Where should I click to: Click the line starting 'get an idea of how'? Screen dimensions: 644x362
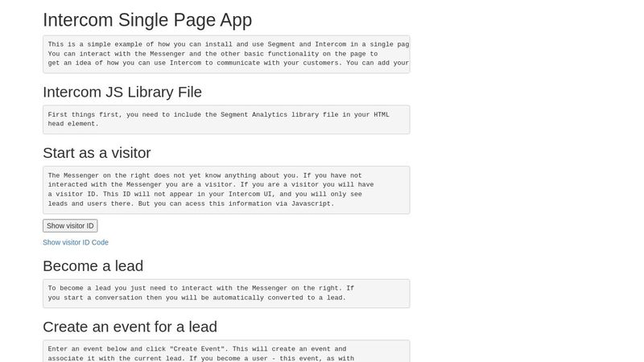(x=228, y=63)
